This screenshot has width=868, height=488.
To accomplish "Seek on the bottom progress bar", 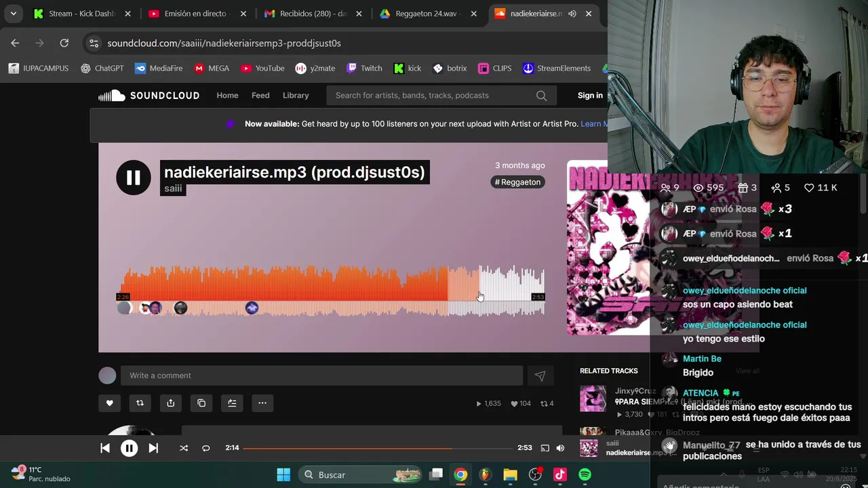I will 378,448.
